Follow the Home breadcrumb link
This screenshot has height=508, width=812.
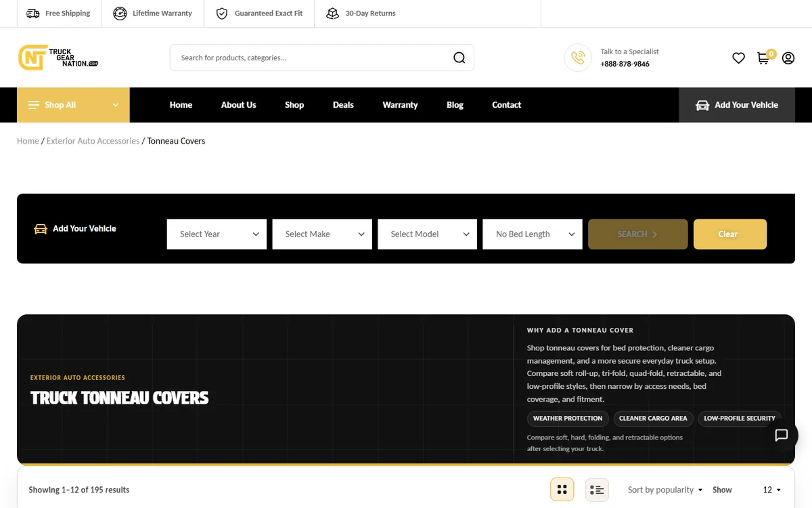[x=28, y=141]
